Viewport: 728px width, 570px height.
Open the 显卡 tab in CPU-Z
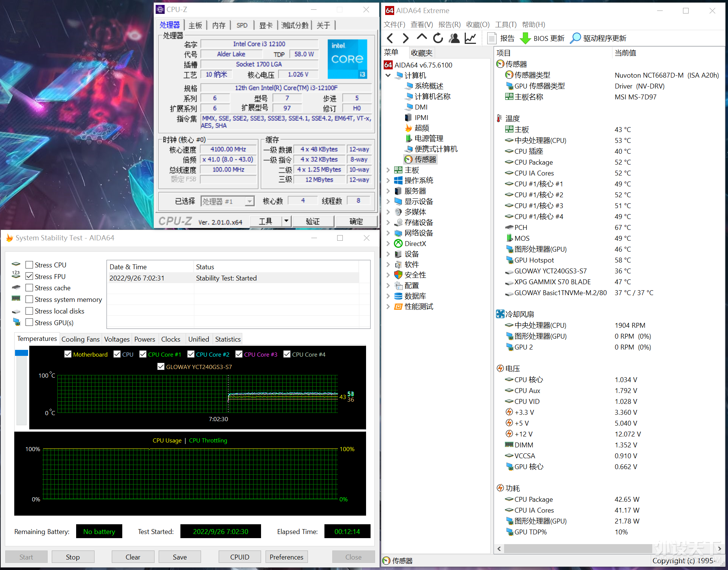point(266,25)
